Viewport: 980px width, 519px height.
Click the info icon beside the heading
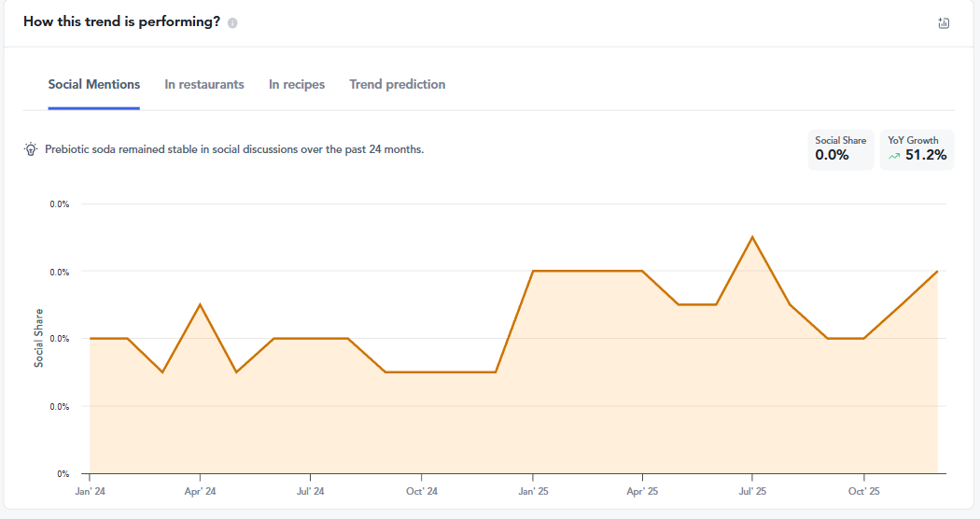(232, 23)
